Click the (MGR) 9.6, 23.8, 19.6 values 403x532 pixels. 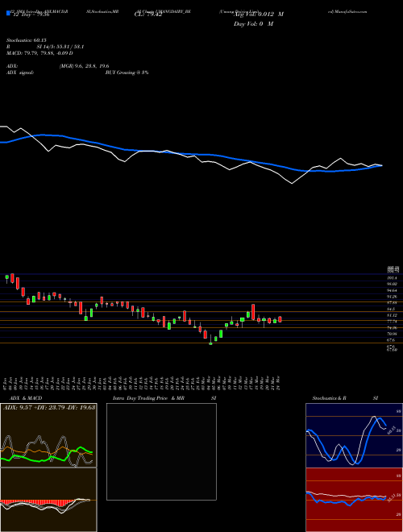(x=84, y=66)
